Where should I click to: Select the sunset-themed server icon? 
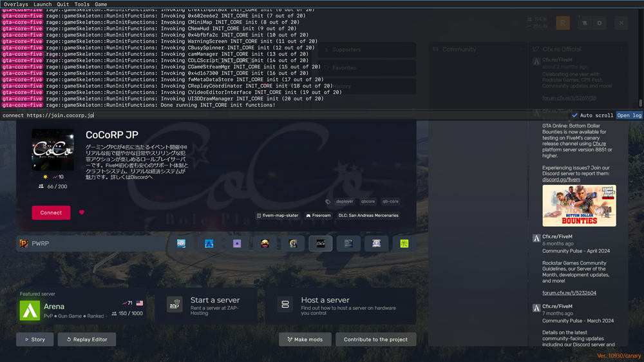click(x=265, y=243)
